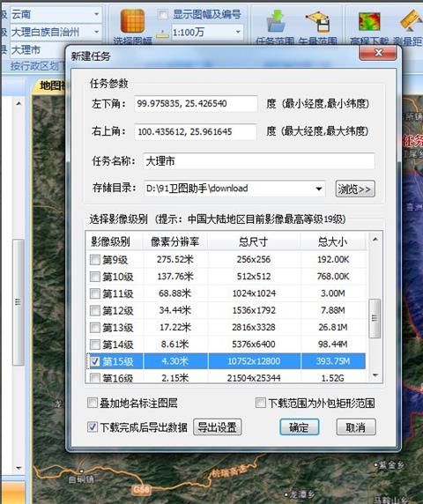Click the 总大小 column header
Screen dimensions: 423x504
pos(333,241)
